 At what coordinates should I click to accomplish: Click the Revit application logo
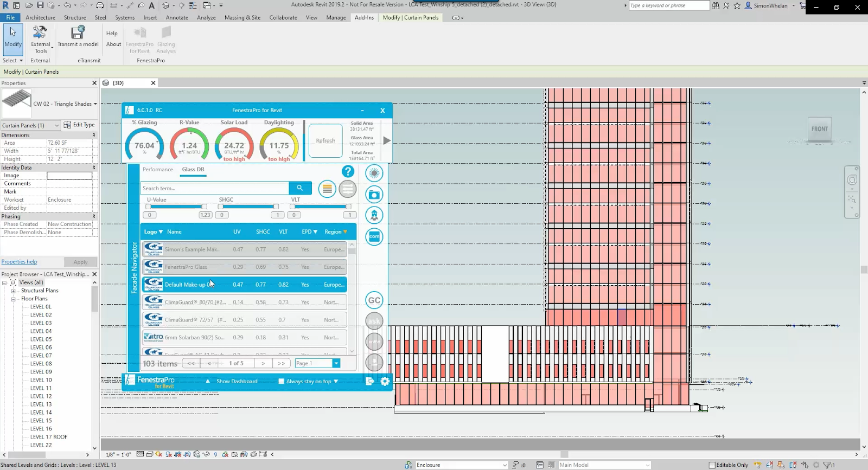coord(5,5)
